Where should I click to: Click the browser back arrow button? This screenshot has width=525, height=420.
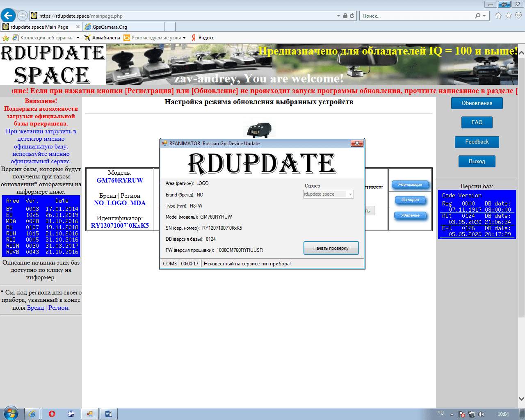pyautogui.click(x=8, y=16)
